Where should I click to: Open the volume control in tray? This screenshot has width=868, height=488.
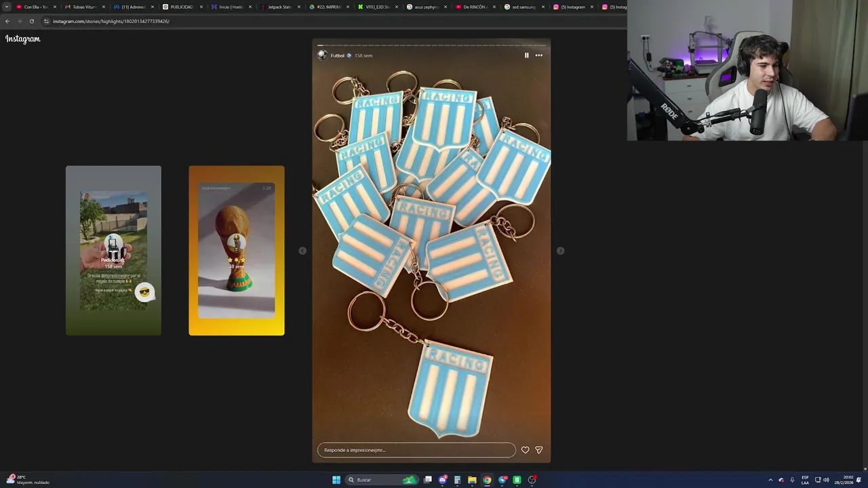pos(826,480)
